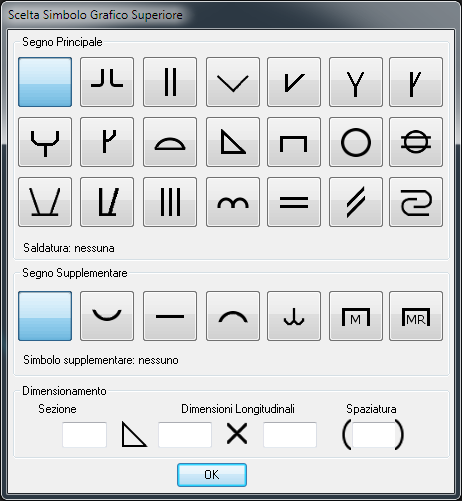Focus the Spaziatura field in parentheses
Screen dimensions: 462x501
tap(373, 435)
